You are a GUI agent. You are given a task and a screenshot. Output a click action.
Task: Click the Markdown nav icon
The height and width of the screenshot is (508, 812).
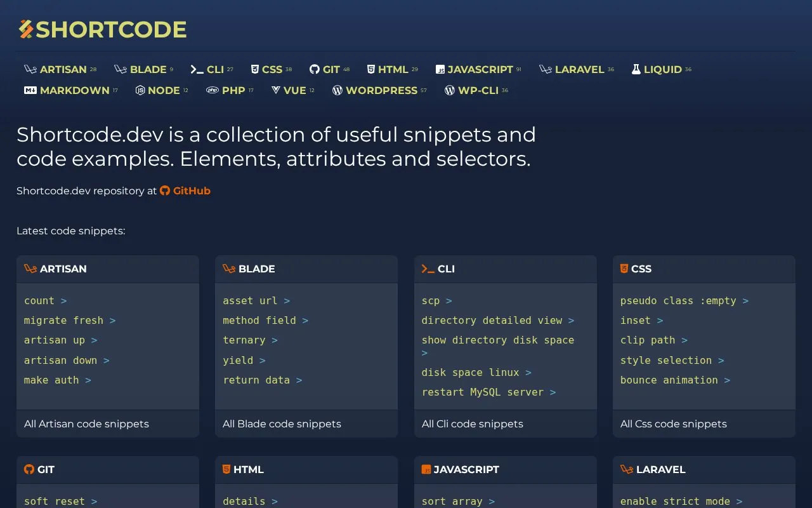tap(30, 90)
